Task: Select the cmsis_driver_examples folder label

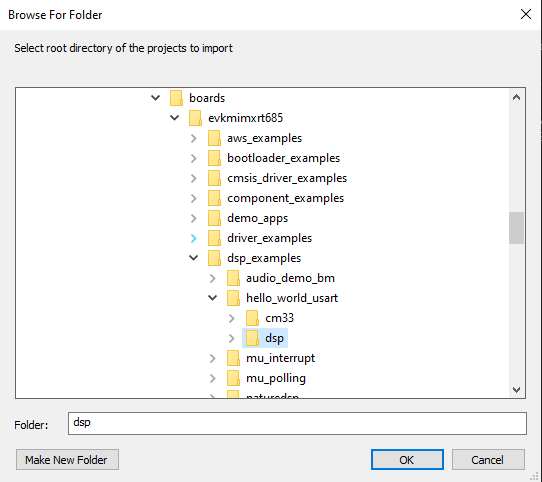Action: [287, 178]
